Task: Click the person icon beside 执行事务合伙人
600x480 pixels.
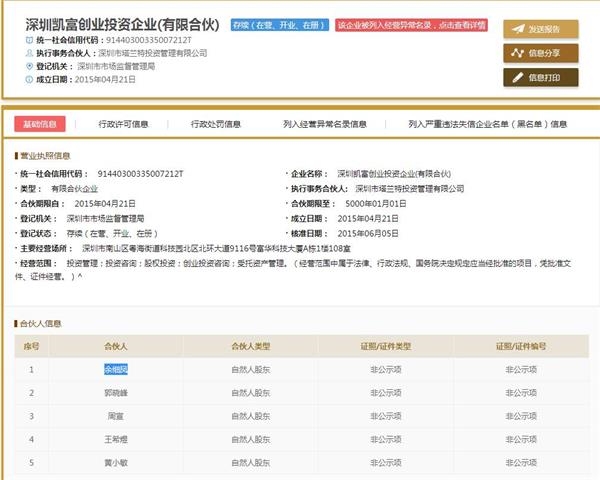Action: [x=28, y=52]
